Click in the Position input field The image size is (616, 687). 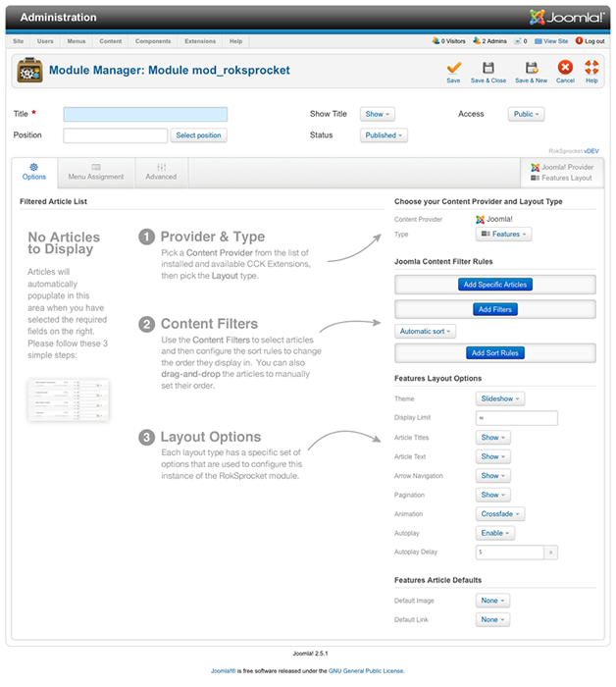pos(115,135)
